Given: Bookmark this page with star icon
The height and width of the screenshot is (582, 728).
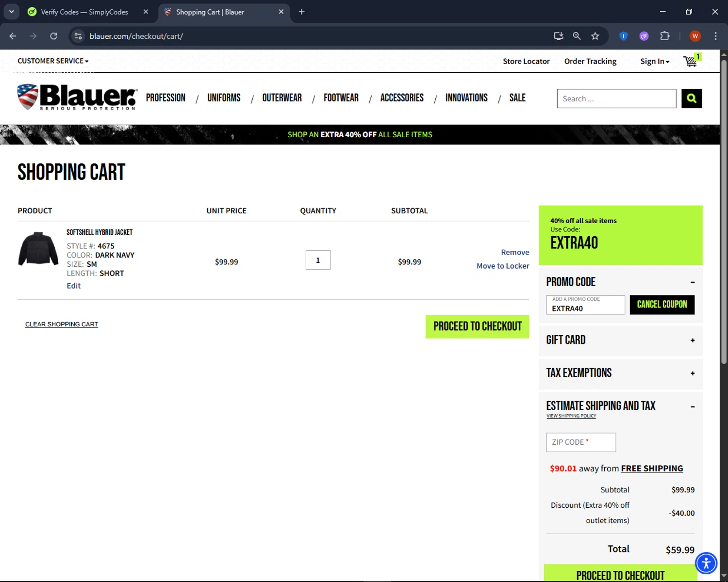Looking at the screenshot, I should tap(595, 36).
